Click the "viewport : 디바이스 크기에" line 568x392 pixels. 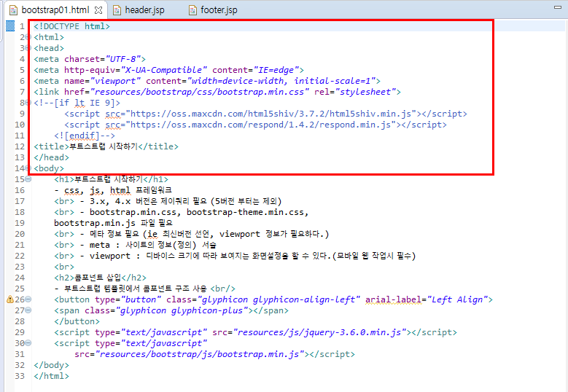point(235,256)
